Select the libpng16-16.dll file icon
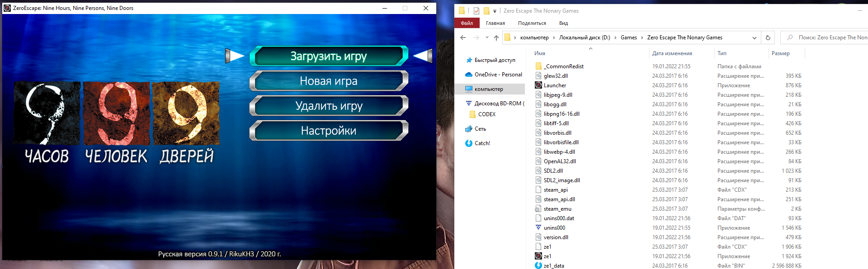 tap(538, 114)
